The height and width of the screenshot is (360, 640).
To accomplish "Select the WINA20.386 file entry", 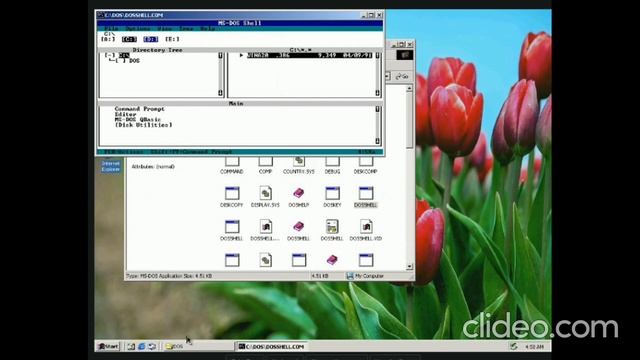I will coord(309,55).
